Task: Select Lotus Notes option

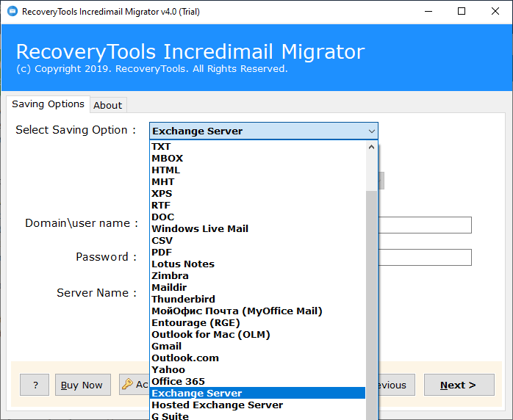Action: coord(257,264)
